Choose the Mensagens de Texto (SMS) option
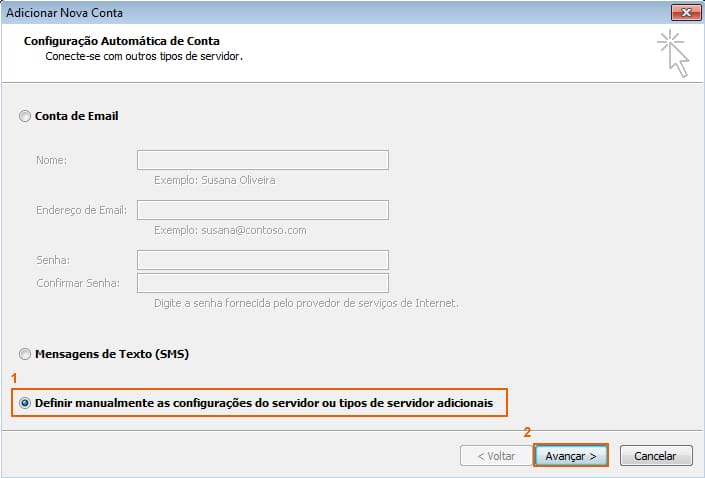 (x=25, y=354)
